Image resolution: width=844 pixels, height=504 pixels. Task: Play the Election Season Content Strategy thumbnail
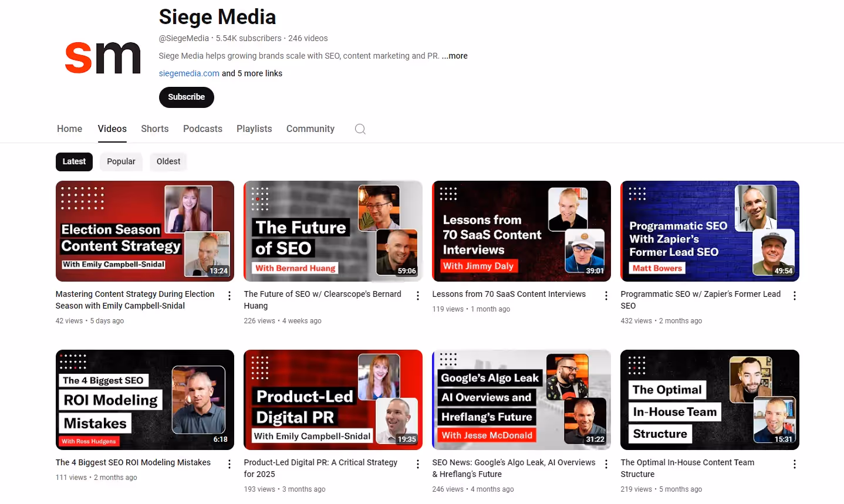[145, 231]
